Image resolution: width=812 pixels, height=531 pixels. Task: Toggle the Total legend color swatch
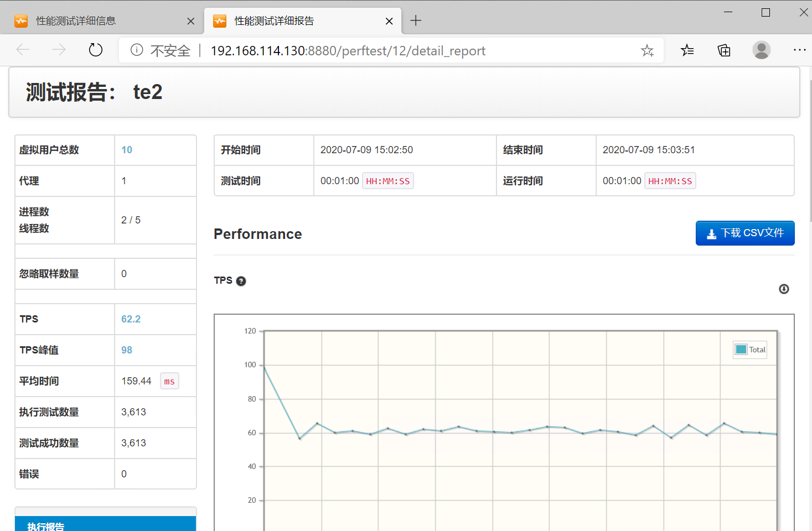(741, 350)
